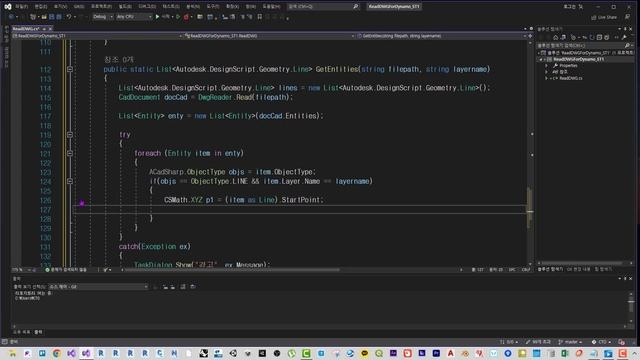Open the Edit (편집) menu
The height and width of the screenshot is (360, 640).
coord(41,7)
